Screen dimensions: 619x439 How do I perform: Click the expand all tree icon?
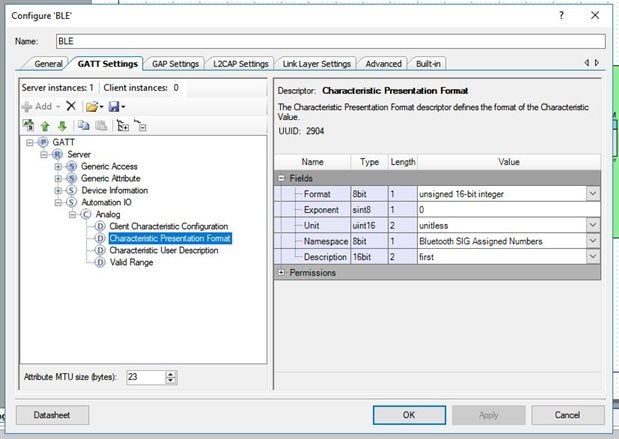coord(122,126)
